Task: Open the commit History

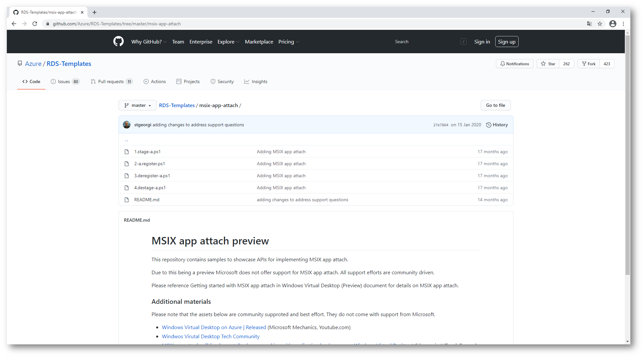Action: [x=497, y=125]
